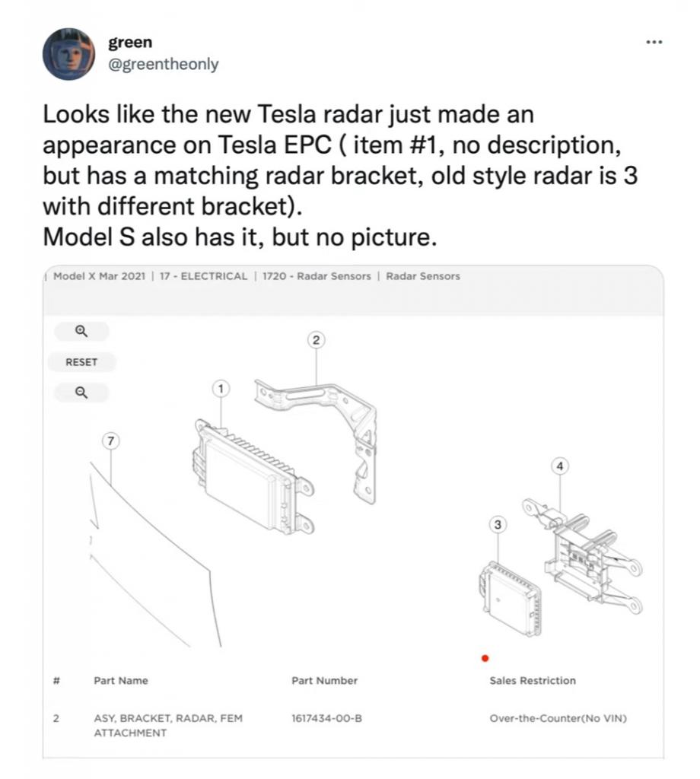Select callout number 2 for the bracket
This screenshot has height=779, width=700.
tap(317, 340)
